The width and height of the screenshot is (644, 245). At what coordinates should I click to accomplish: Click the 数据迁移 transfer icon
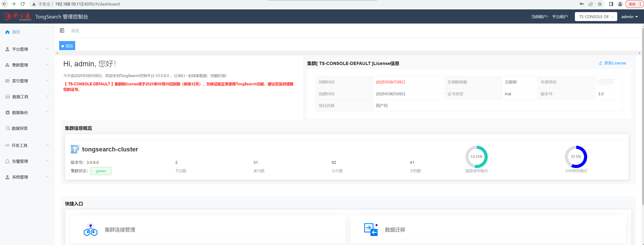point(371,230)
